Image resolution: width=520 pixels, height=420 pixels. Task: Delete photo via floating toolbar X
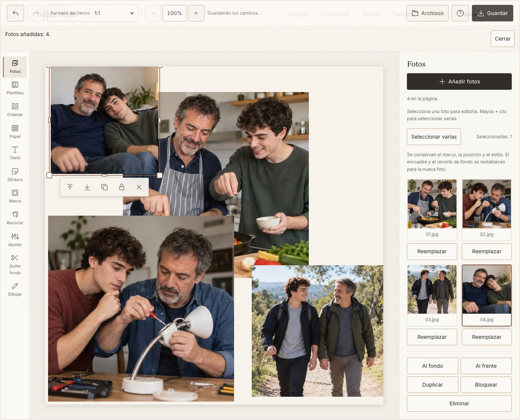tap(139, 187)
